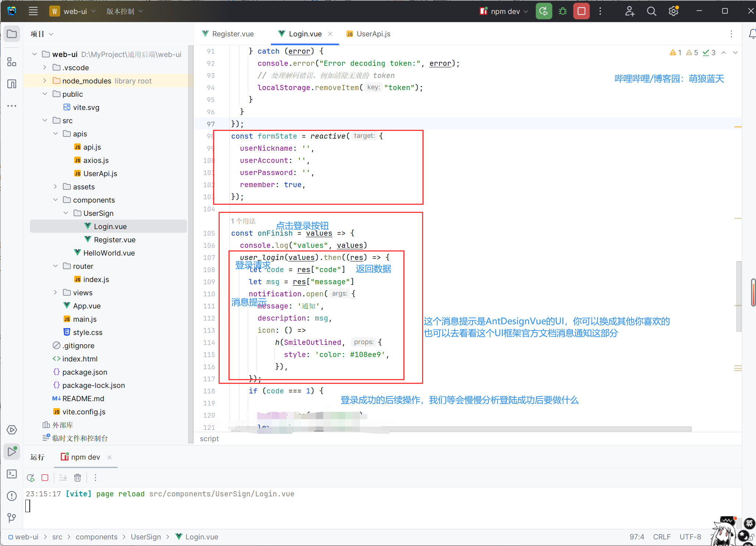Image resolution: width=756 pixels, height=546 pixels.
Task: Collapse the apis folder
Action: point(55,133)
